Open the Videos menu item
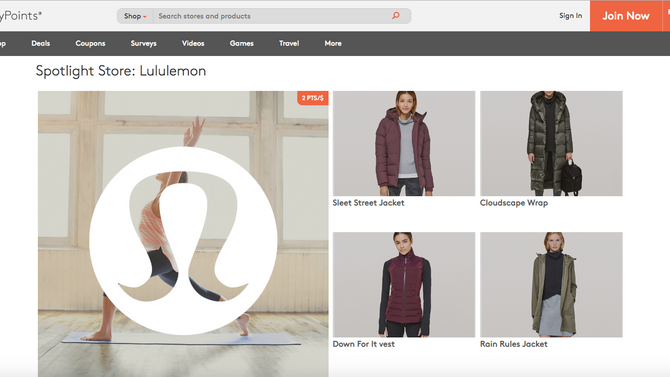Viewport: 670px width, 377px height. pyautogui.click(x=193, y=43)
